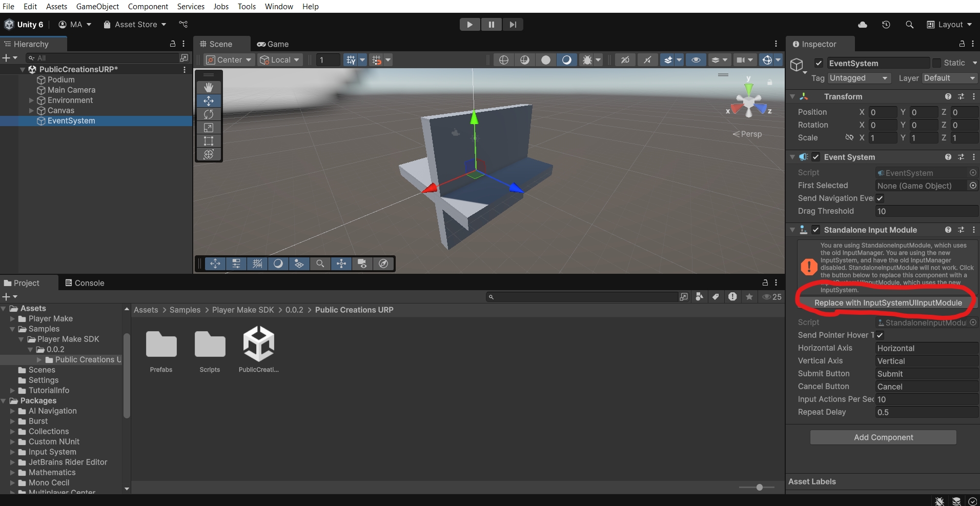
Task: Open the GameObject menu
Action: click(97, 6)
